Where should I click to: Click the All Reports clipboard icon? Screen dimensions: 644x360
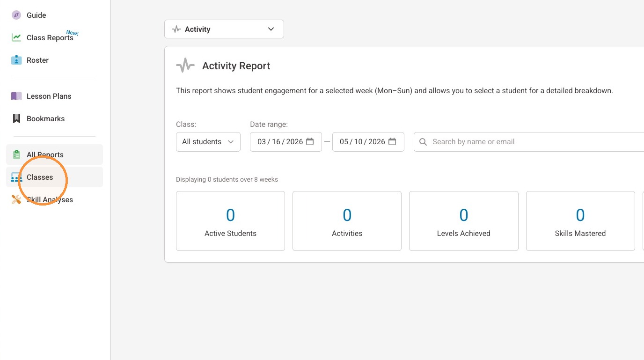[x=16, y=154]
